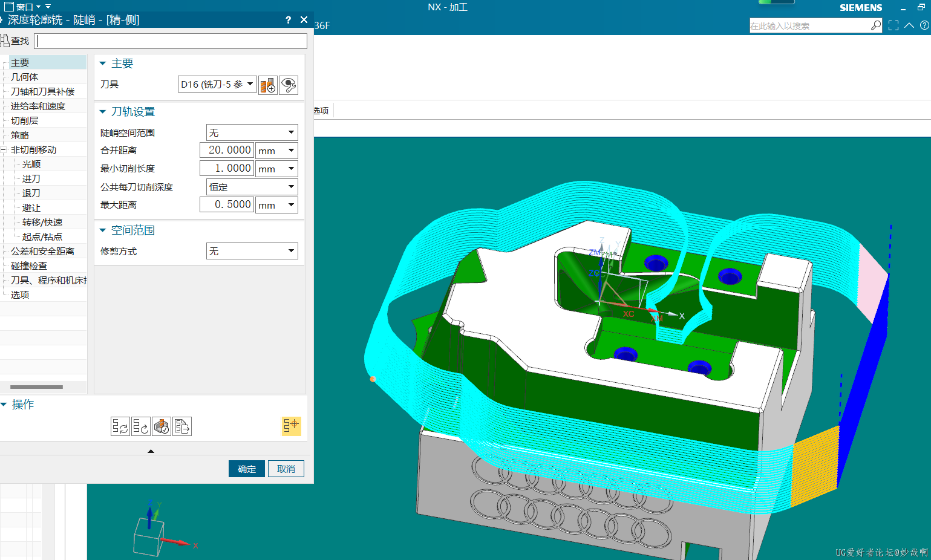Collapse the 空间范围 section
Screen dimensions: 931x560
click(x=103, y=230)
